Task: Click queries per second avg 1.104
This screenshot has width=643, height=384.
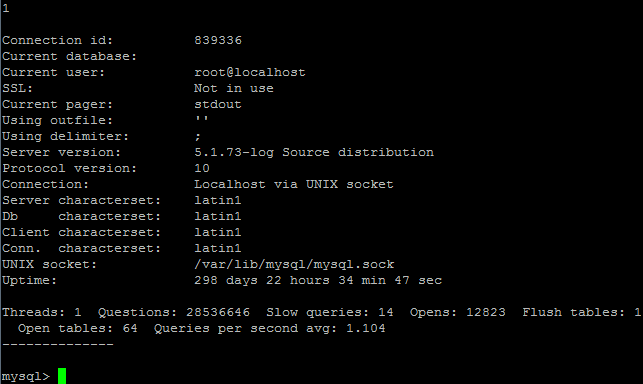Action: [365, 328]
